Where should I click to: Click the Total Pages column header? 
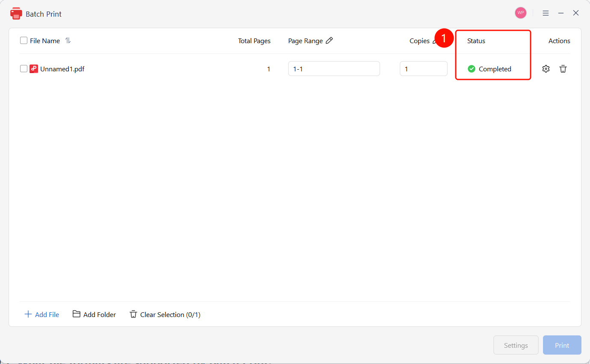254,41
